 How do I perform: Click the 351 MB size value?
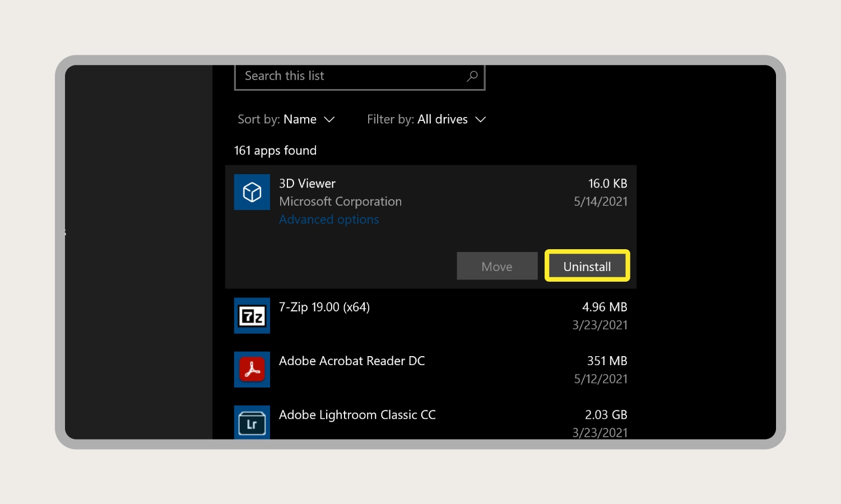pyautogui.click(x=607, y=361)
